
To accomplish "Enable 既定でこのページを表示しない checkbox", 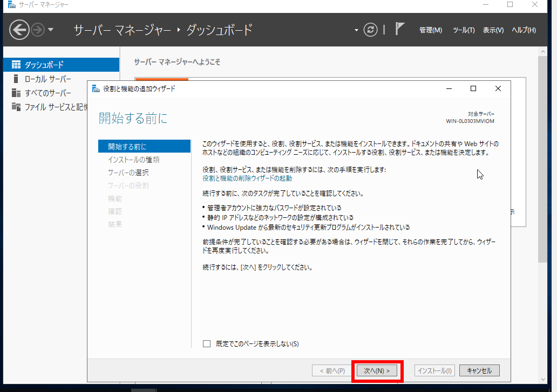I will 207,343.
